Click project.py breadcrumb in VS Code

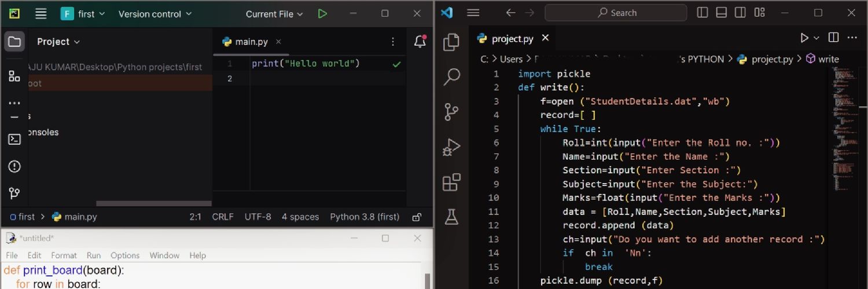(x=765, y=59)
